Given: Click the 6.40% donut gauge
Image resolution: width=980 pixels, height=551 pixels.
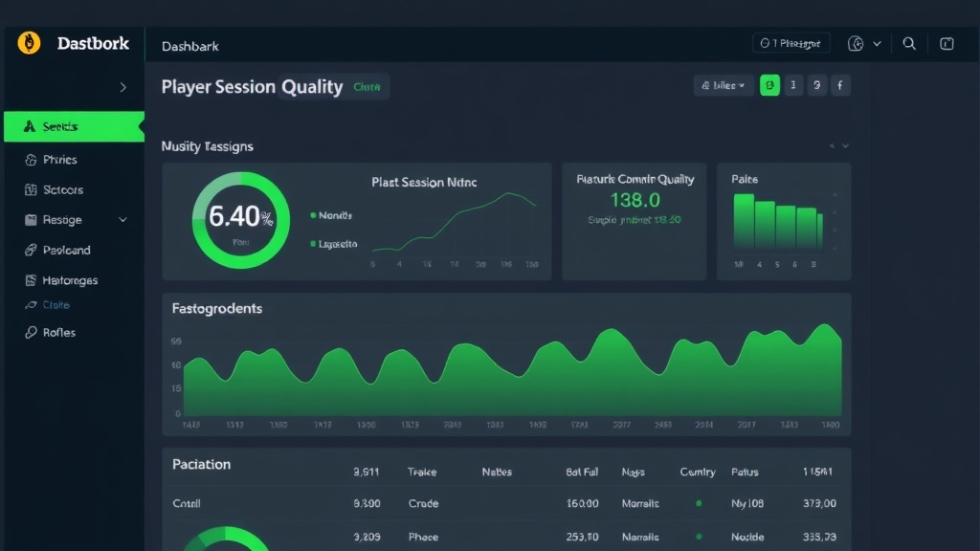Looking at the screenshot, I should 240,221.
